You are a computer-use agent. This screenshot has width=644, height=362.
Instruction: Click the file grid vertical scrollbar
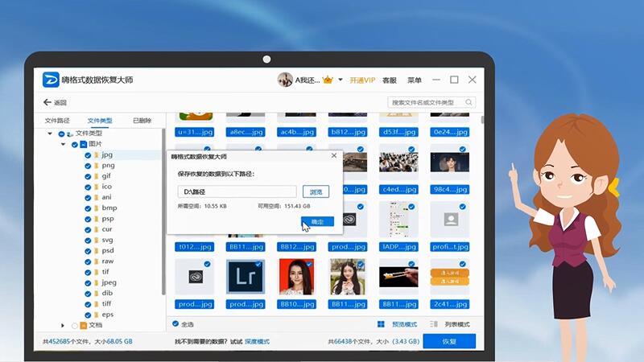click(x=482, y=120)
